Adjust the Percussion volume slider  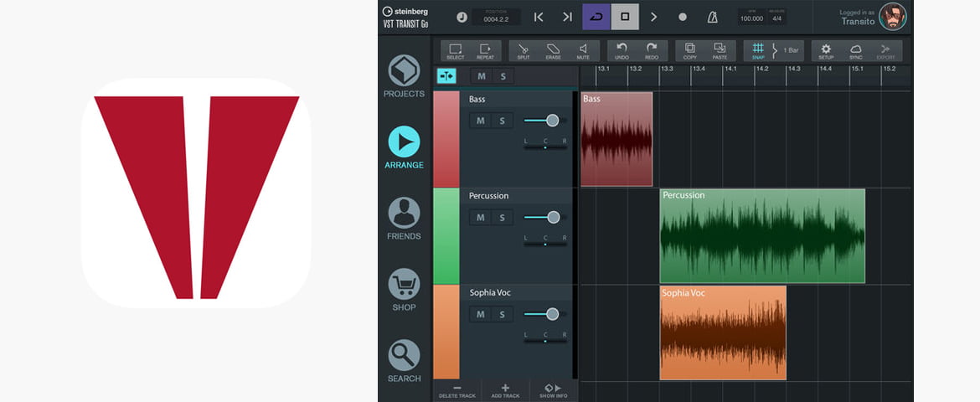coord(545,217)
